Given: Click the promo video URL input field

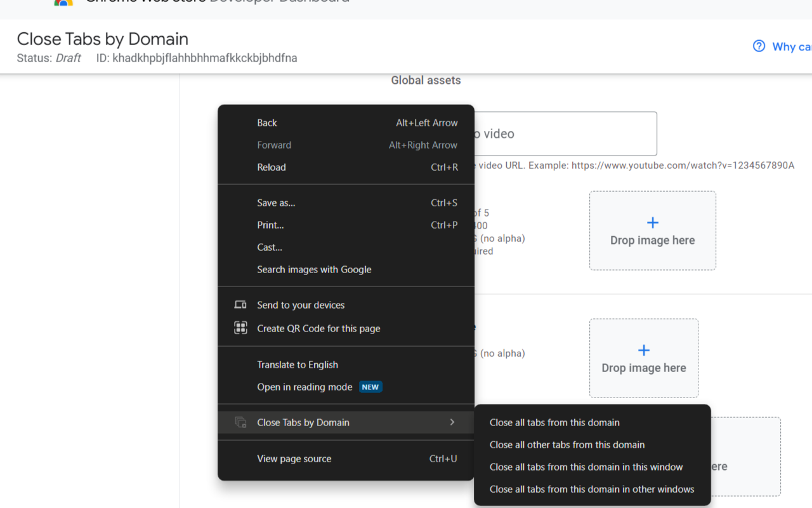Looking at the screenshot, I should coord(565,134).
